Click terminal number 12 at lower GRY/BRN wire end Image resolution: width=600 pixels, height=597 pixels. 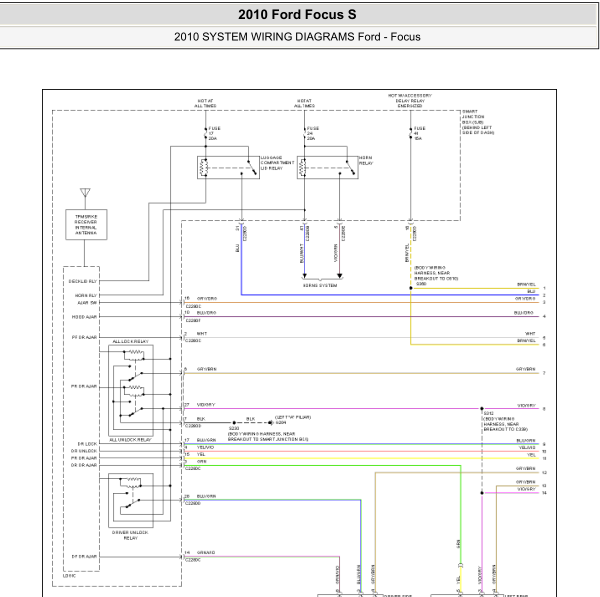pyautogui.click(x=544, y=473)
